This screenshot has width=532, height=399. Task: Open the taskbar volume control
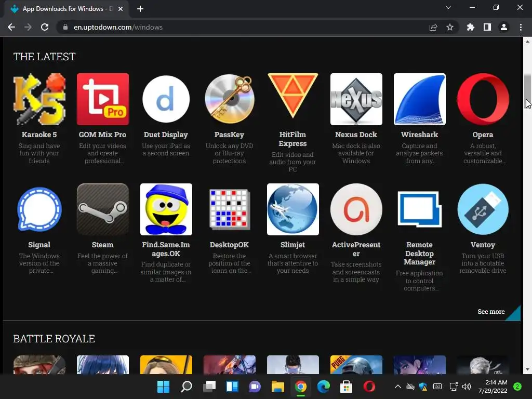pyautogui.click(x=467, y=387)
